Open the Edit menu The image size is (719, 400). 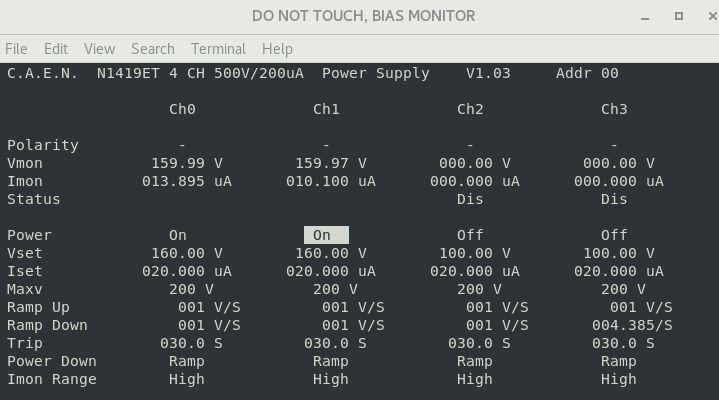click(x=56, y=48)
